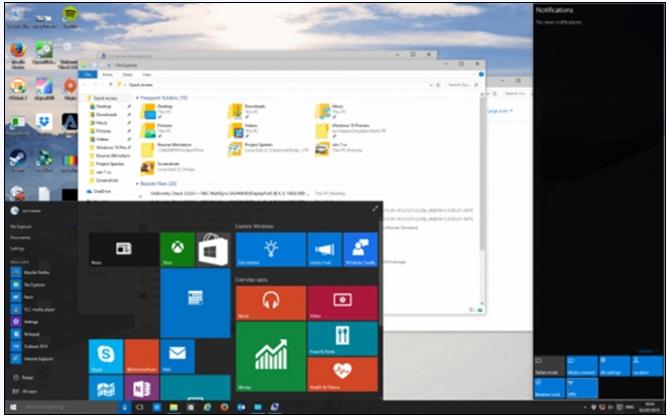667x415 pixels.
Task: Open the Maps tile
Action: point(106,387)
